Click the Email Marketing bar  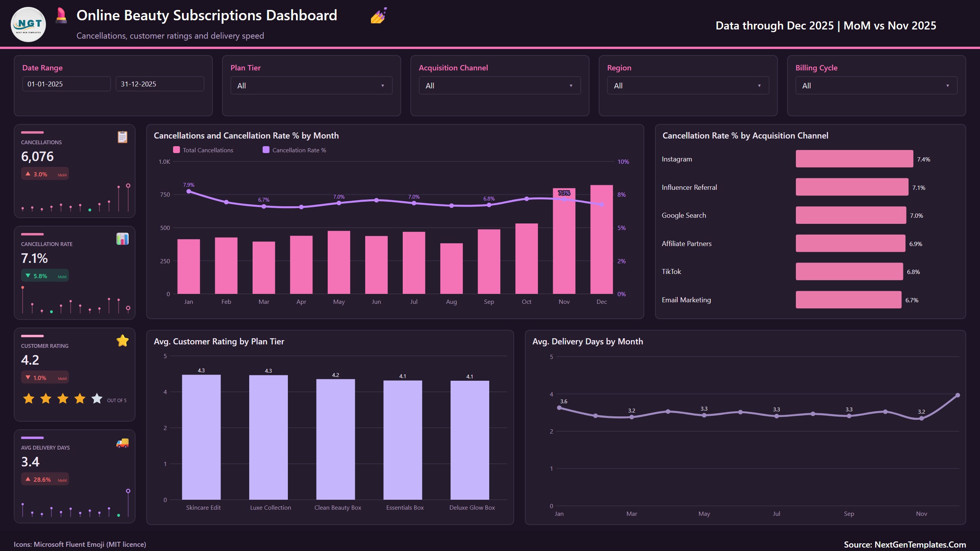pyautogui.click(x=849, y=300)
